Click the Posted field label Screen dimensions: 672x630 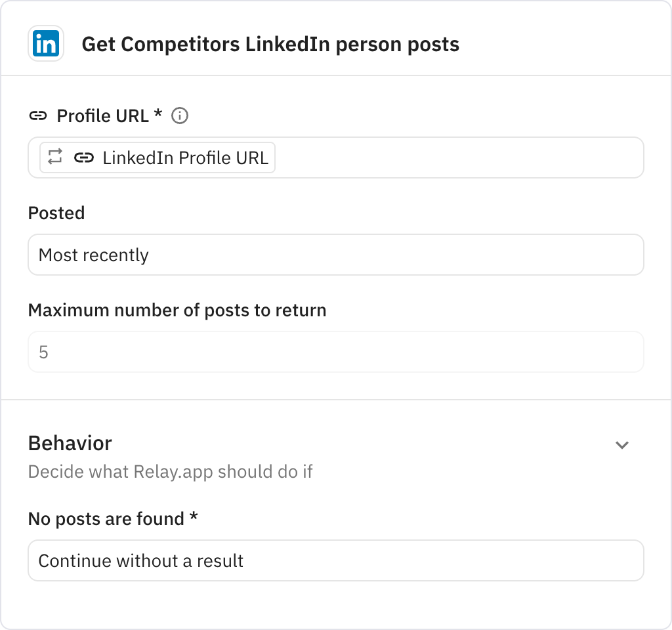56,213
